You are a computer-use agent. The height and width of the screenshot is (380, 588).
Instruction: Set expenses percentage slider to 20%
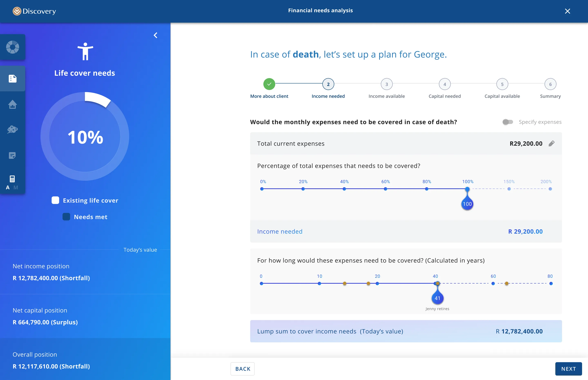coord(303,189)
